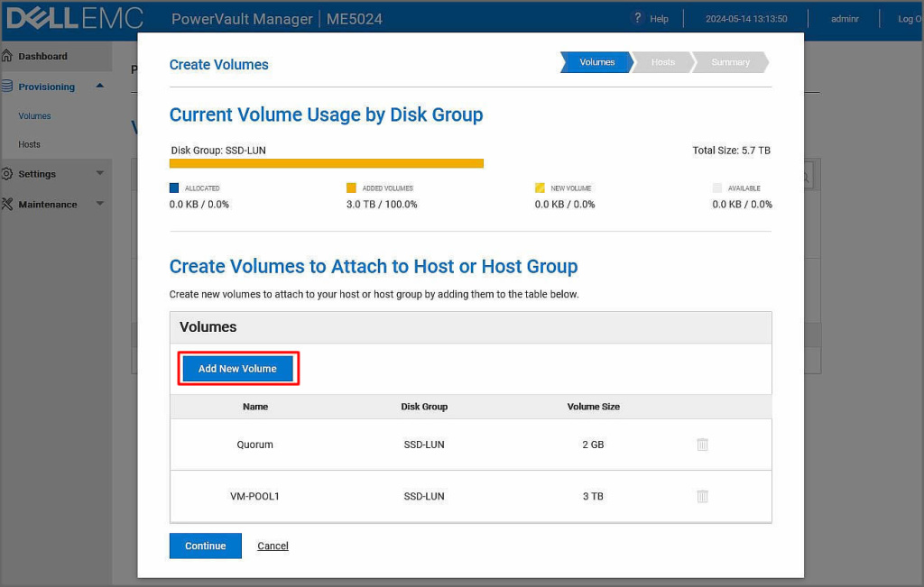The height and width of the screenshot is (587, 924).
Task: Open Volumes in the sidebar
Action: pyautogui.click(x=34, y=115)
